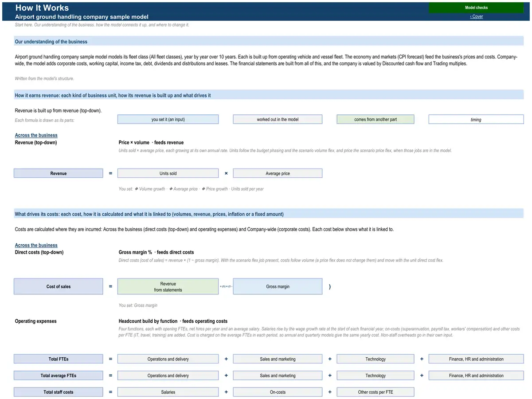
Task: Select the On-costs box
Action: point(278,392)
